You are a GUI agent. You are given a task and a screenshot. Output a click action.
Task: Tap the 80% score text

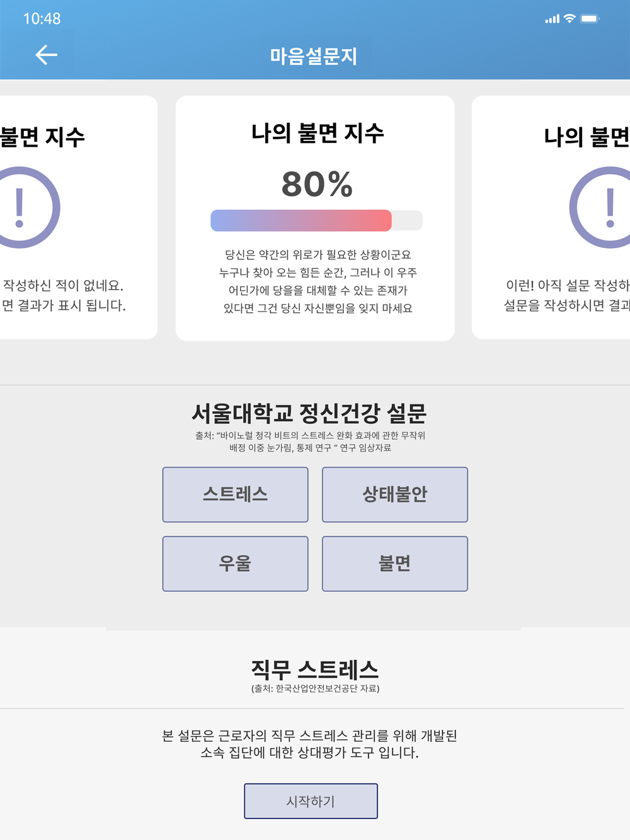pos(317,184)
